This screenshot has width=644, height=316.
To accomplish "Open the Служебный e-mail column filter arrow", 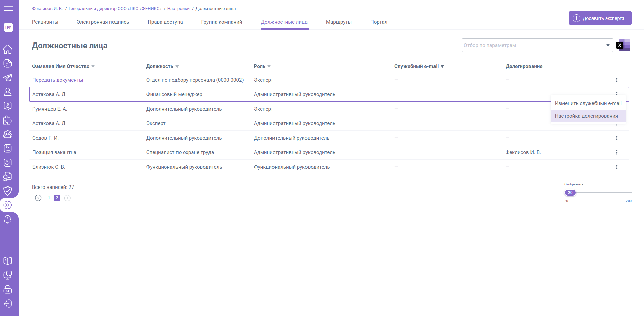I will coord(442,66).
